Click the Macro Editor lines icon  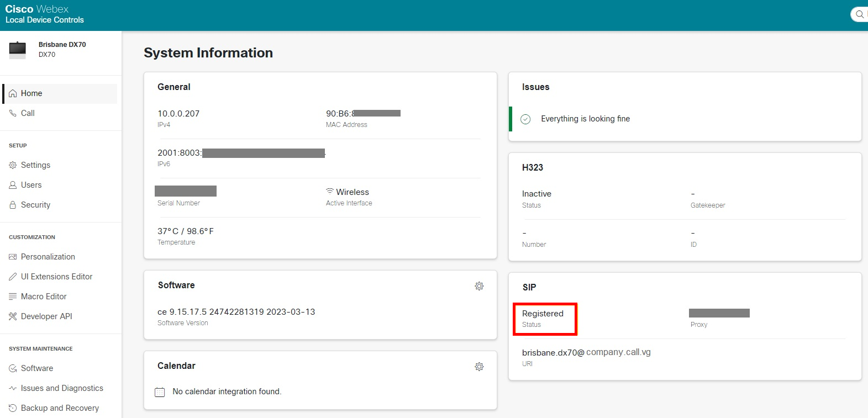coord(13,297)
